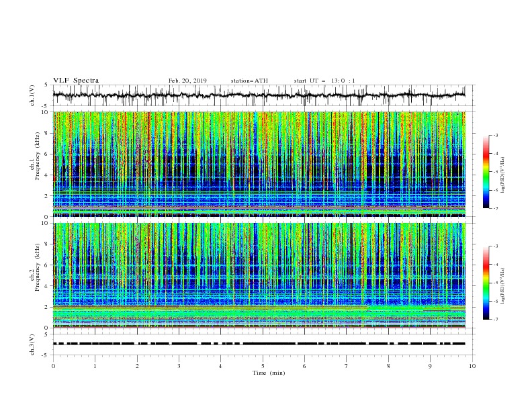The image size is (532, 411).
Task: Click the 'VLF Spectra' title text
Action: pos(76,81)
